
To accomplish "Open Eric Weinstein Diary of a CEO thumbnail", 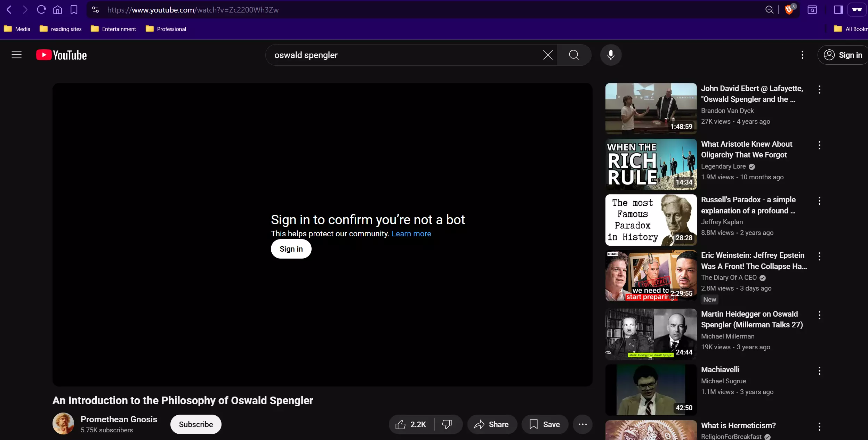I will tap(651, 275).
